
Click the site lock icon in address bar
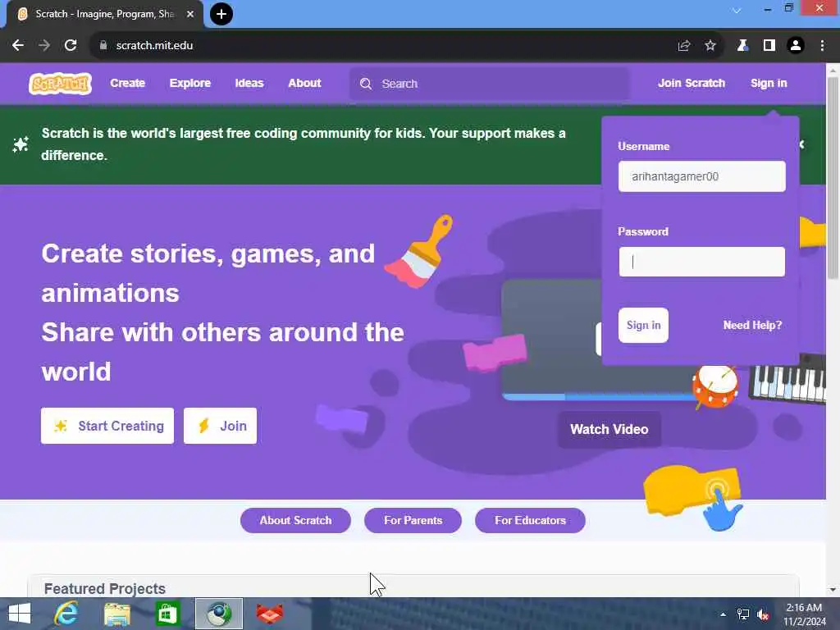pos(103,46)
